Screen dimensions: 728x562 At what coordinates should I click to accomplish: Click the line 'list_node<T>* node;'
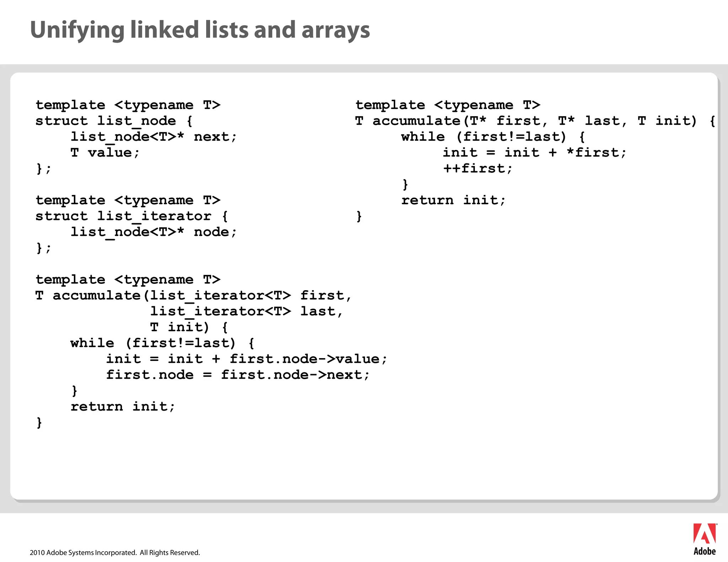[154, 232]
